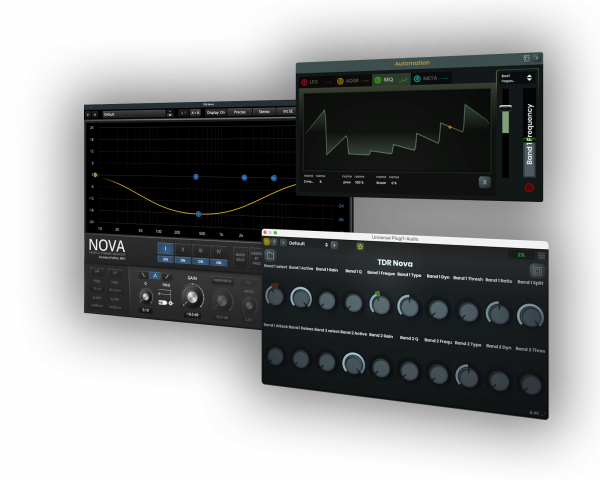The width and height of the screenshot is (600, 480).
Task: Click the Band 1 Dyn knob
Action: point(438,309)
